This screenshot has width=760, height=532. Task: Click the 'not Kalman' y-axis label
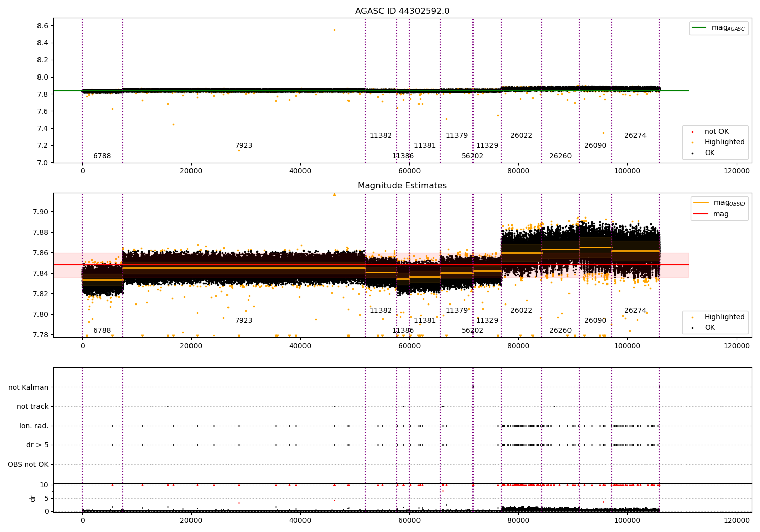28,387
